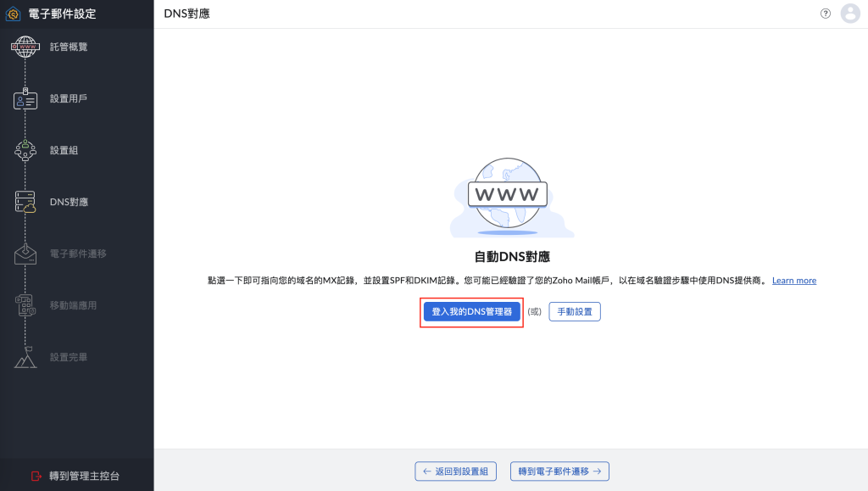Select the 設置組 group icon
The image size is (868, 491).
[25, 150]
